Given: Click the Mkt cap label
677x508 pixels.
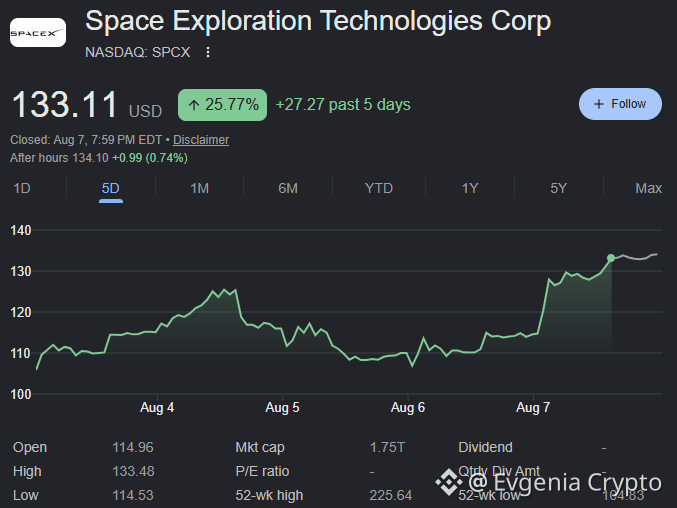Looking at the screenshot, I should coord(260,448).
